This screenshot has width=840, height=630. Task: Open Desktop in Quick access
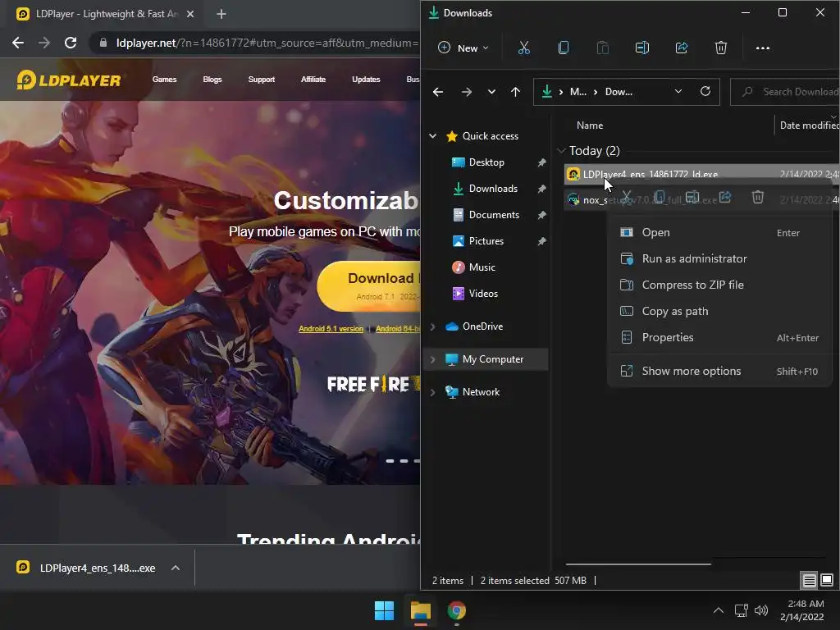click(x=486, y=162)
